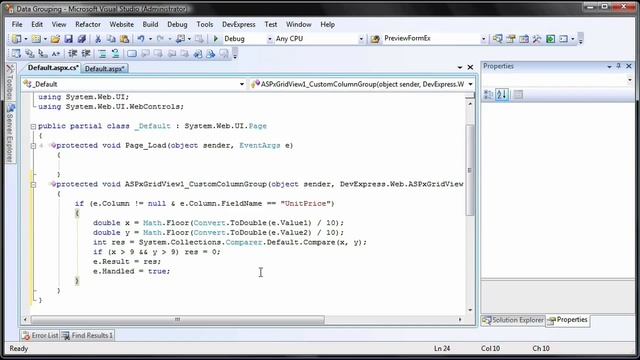Open the PreviewFormEx find combo box
Screen dimensions: 640x360
pyautogui.click(x=483, y=39)
